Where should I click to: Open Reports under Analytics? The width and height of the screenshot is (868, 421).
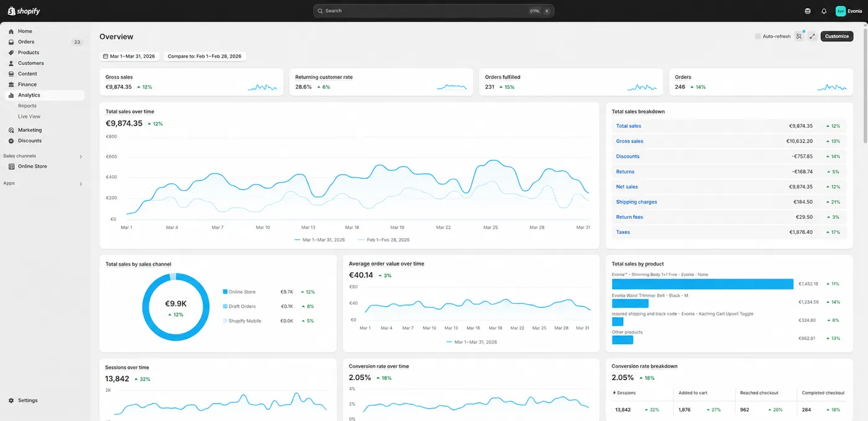tap(27, 106)
